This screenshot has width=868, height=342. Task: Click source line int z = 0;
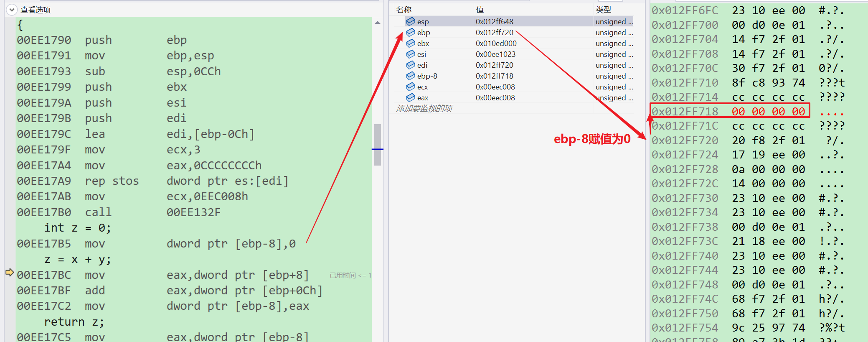(x=78, y=228)
